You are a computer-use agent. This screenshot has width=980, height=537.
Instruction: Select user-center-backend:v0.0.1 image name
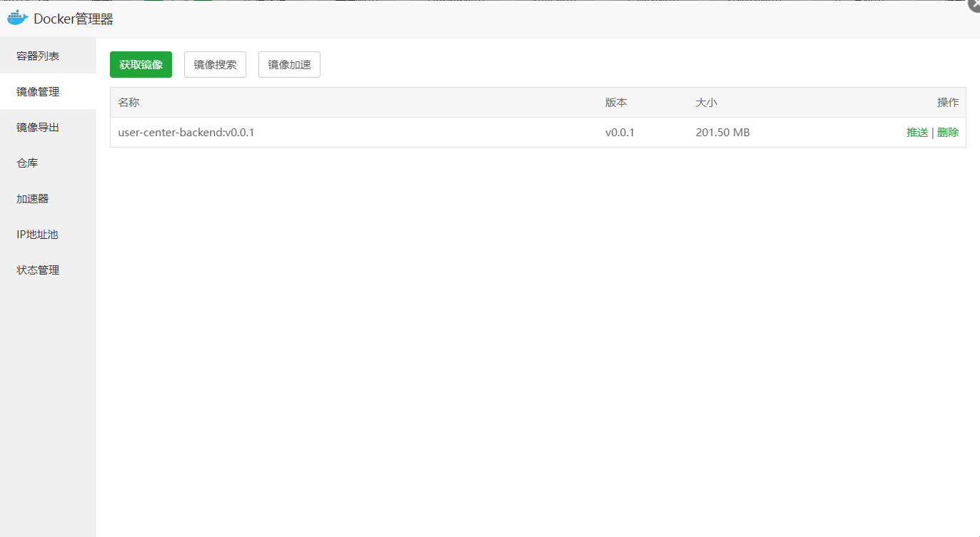pyautogui.click(x=186, y=132)
